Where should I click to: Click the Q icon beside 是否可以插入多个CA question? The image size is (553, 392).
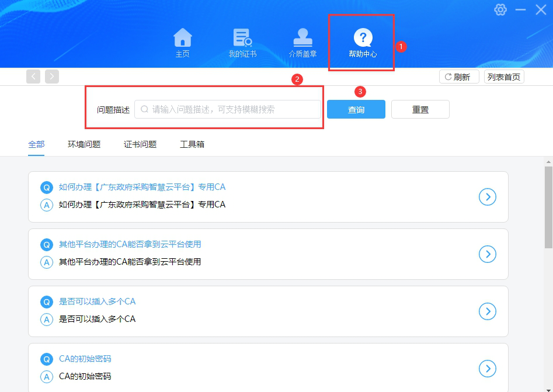tap(47, 301)
